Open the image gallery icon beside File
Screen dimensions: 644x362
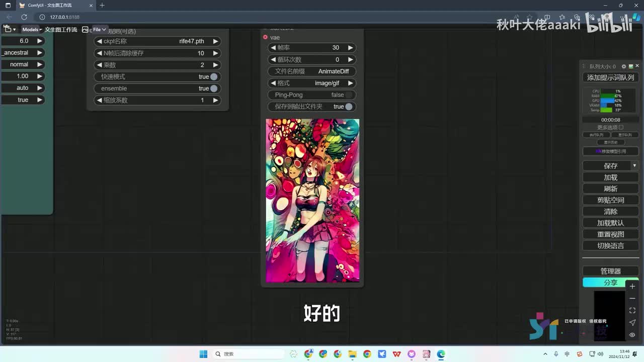point(85,30)
